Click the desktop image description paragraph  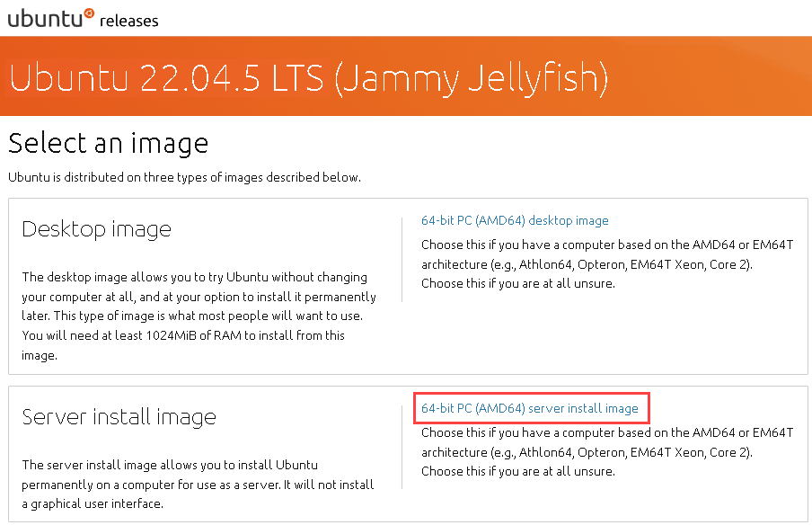[198, 316]
